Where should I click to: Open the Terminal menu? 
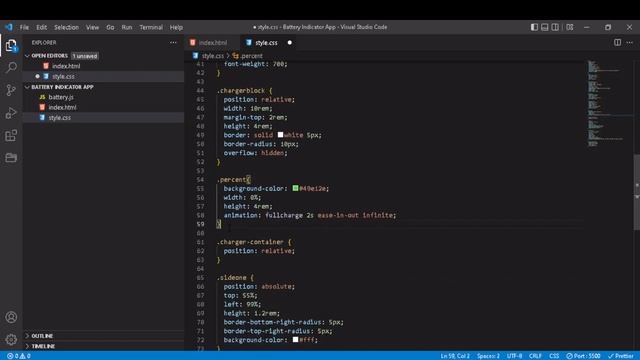(x=151, y=27)
